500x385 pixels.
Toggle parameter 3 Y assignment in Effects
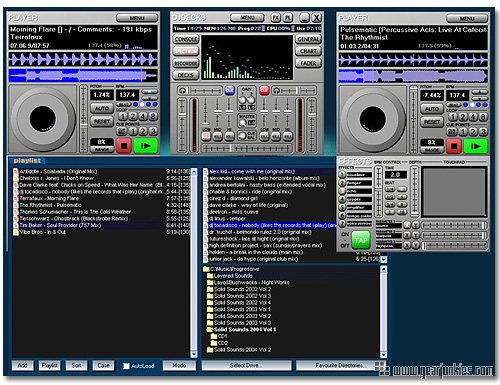(415, 246)
